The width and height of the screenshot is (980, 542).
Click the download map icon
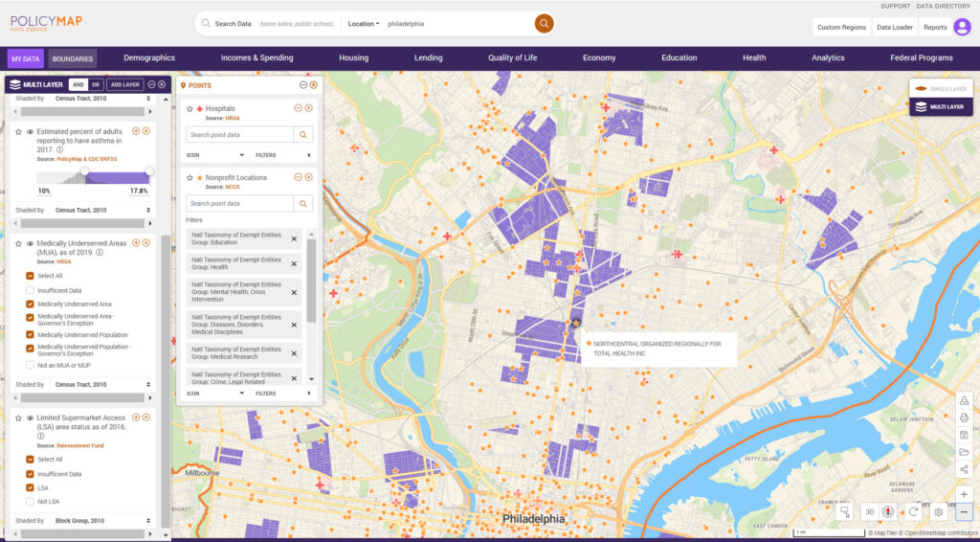click(964, 400)
